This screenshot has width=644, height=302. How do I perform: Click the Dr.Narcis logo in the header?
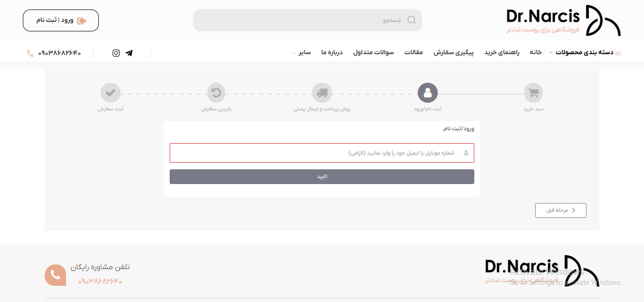point(563,20)
